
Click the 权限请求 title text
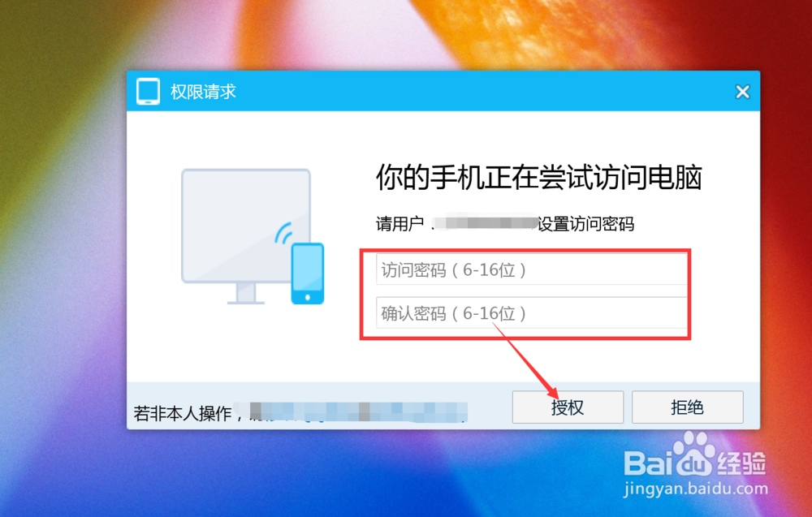coord(203,92)
